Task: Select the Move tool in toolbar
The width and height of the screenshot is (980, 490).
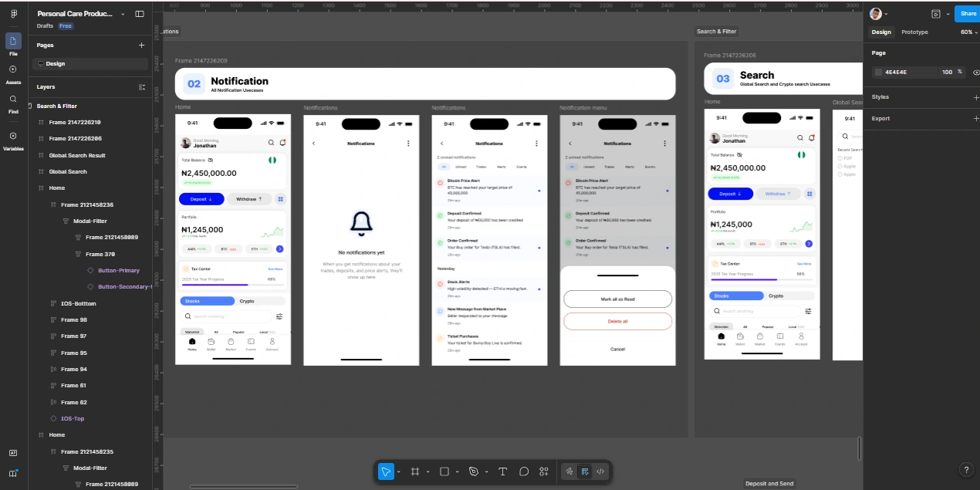Action: coord(386,471)
